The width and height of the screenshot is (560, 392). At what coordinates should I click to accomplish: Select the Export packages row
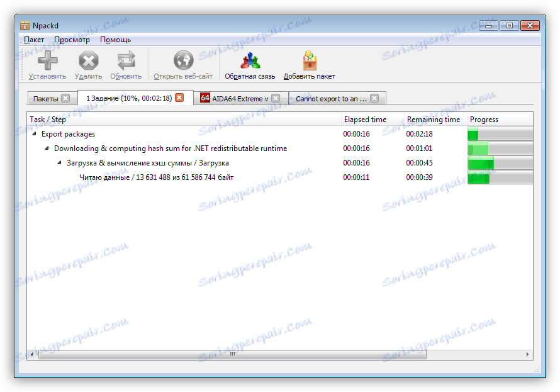tap(279, 134)
